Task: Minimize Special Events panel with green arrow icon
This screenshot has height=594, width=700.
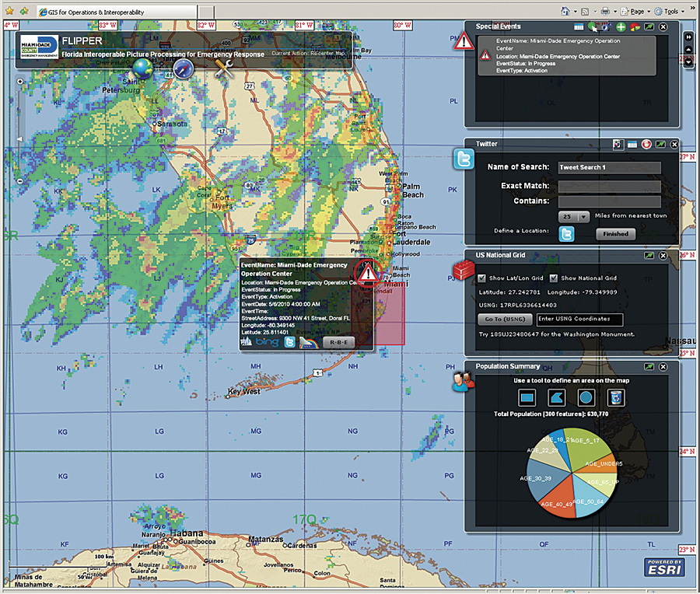Action: (x=649, y=26)
